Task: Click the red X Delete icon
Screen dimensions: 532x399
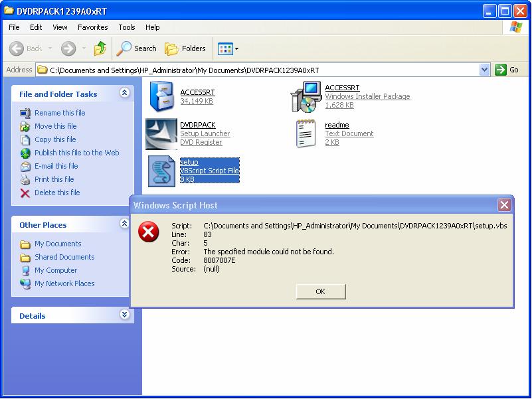Action: [x=25, y=193]
